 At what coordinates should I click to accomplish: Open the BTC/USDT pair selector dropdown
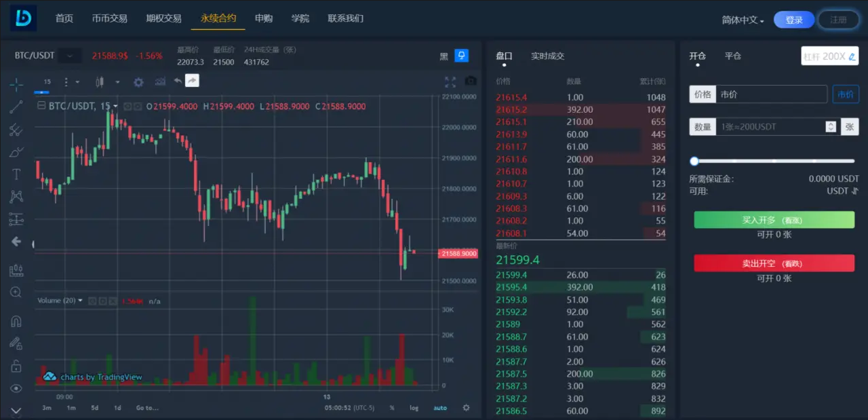69,56
